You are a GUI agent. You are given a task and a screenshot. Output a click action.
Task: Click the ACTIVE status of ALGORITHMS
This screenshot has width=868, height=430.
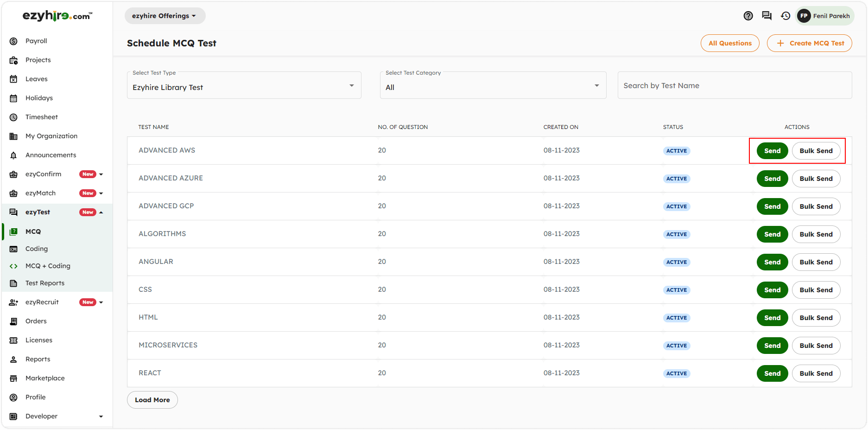pos(677,234)
